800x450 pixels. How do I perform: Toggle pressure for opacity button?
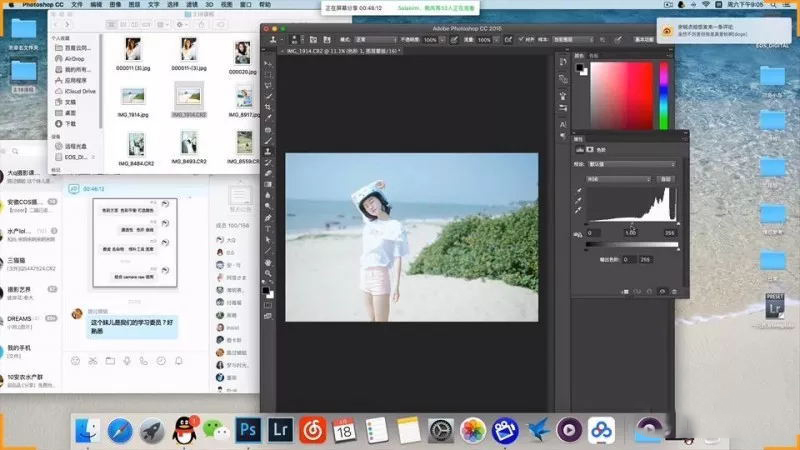point(454,40)
